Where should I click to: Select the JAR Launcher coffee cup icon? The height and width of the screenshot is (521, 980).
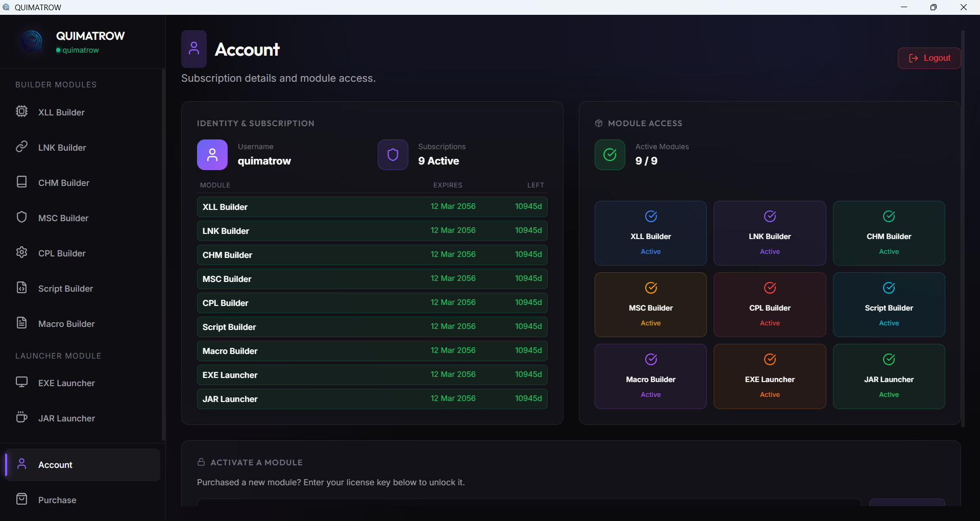pyautogui.click(x=21, y=418)
